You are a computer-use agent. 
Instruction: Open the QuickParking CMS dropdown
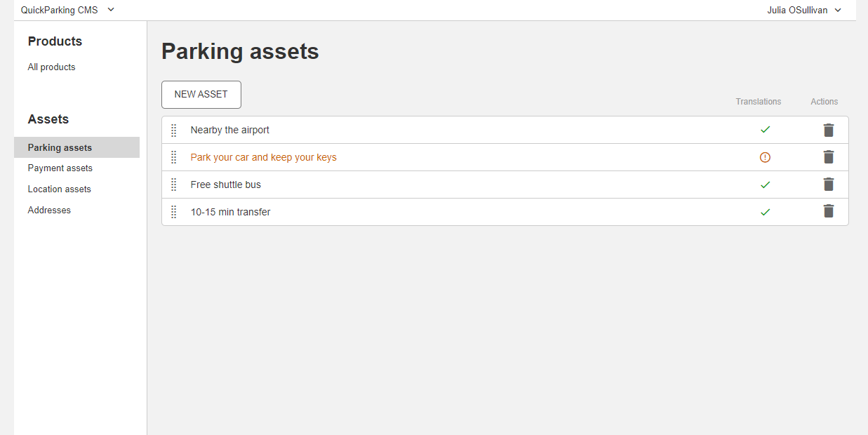pyautogui.click(x=67, y=10)
